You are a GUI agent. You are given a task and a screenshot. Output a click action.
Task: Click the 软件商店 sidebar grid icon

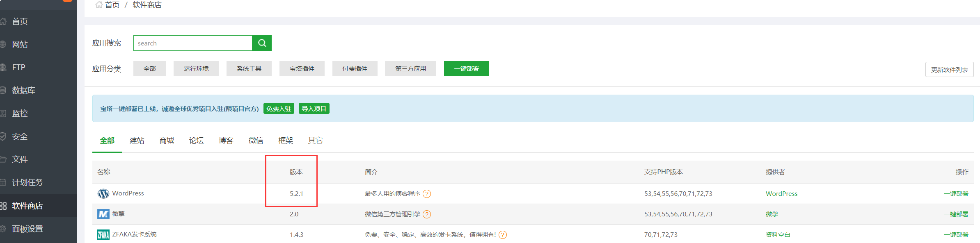point(3,206)
